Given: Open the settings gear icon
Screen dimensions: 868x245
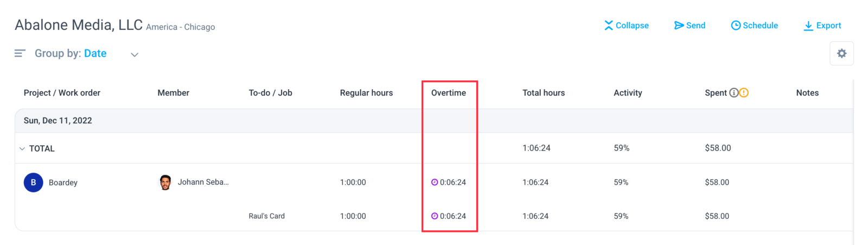Looking at the screenshot, I should pyautogui.click(x=841, y=53).
